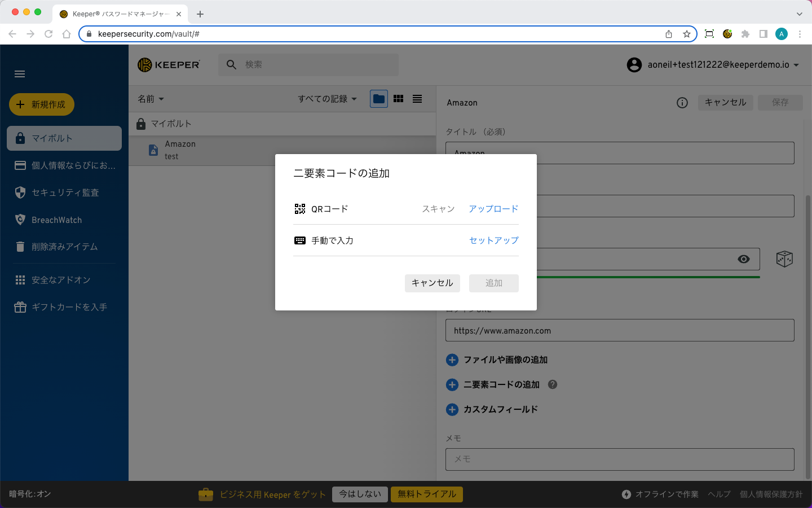
Task: Bookmark this page with star icon
Action: [x=687, y=34]
